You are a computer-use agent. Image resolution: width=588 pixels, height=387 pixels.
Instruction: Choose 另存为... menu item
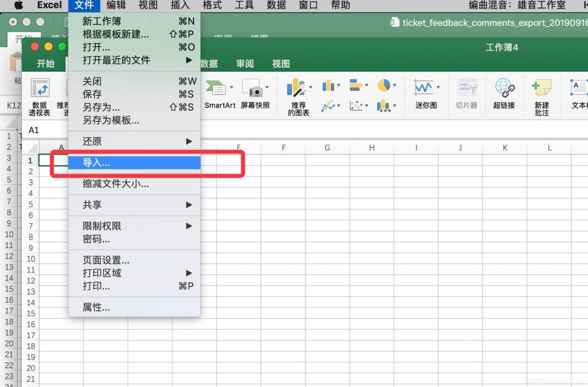[134, 107]
